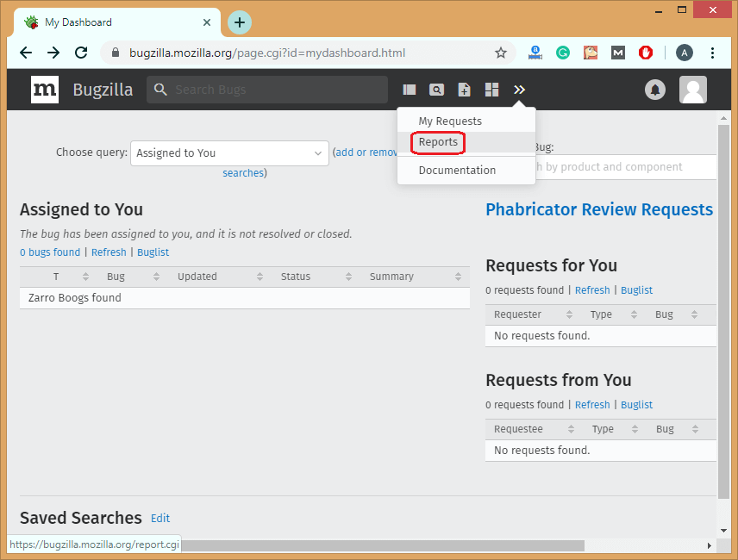The width and height of the screenshot is (738, 560).
Task: Click the Bugzilla title text
Action: point(103,90)
